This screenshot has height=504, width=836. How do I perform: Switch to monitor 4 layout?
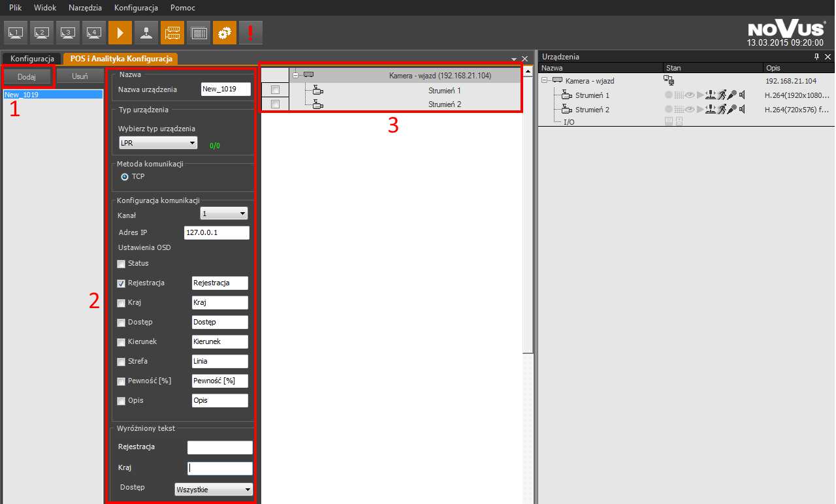[x=93, y=32]
